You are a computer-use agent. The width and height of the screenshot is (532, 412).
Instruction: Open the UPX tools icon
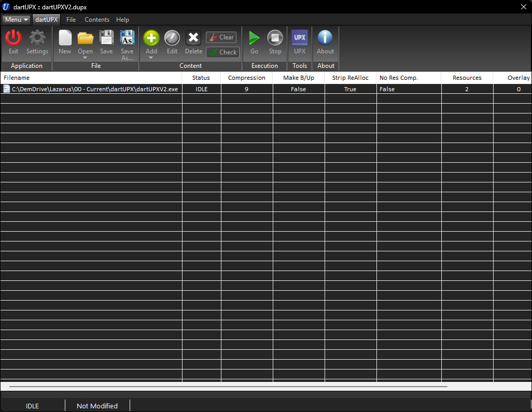click(300, 38)
